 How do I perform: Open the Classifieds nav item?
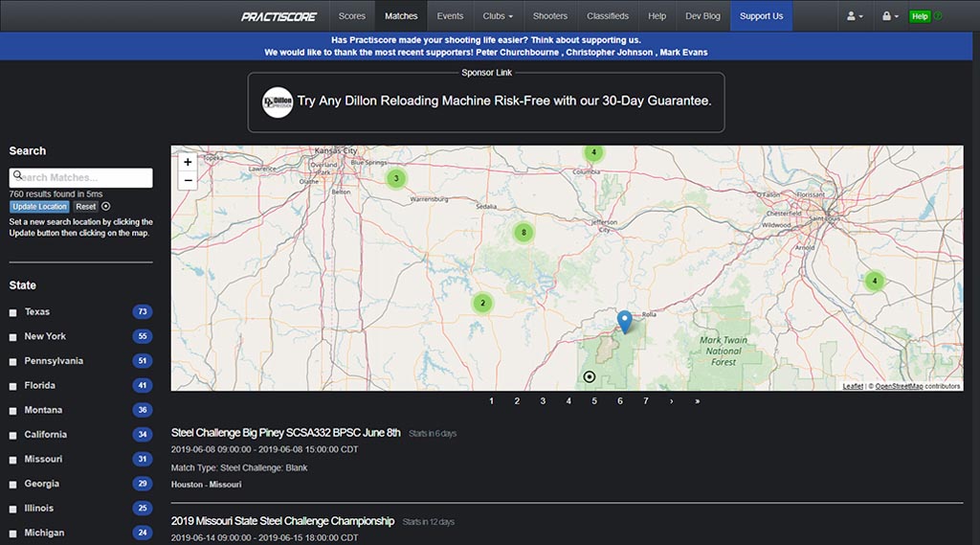coord(608,16)
